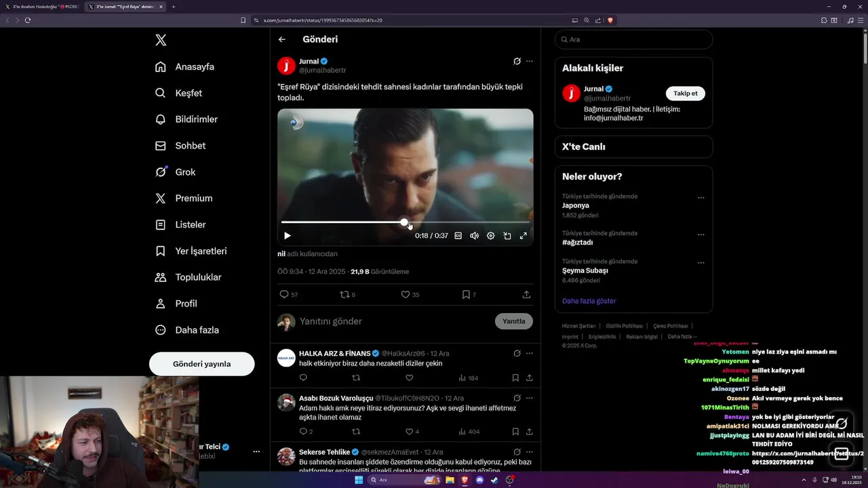Go to Anasayfa in the sidebar
This screenshot has width=868, height=488.
(184, 66)
